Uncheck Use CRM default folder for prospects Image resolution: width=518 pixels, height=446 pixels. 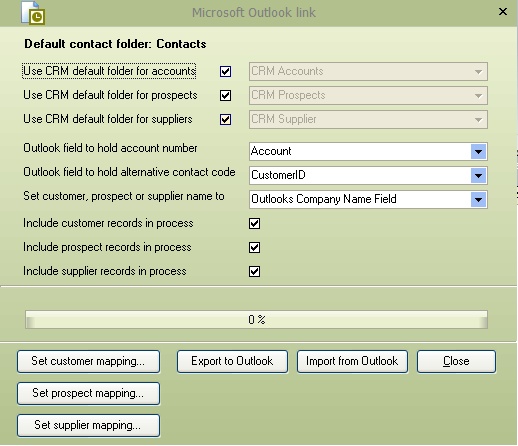click(225, 96)
